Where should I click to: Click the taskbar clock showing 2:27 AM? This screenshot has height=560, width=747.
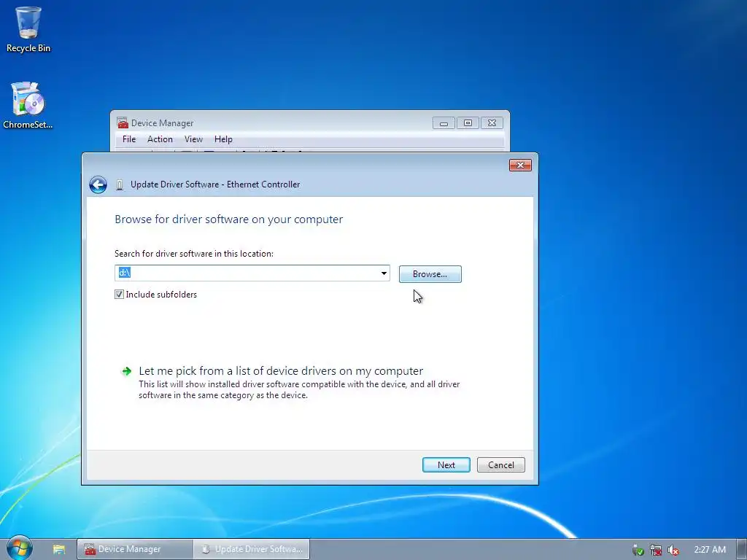tap(710, 550)
